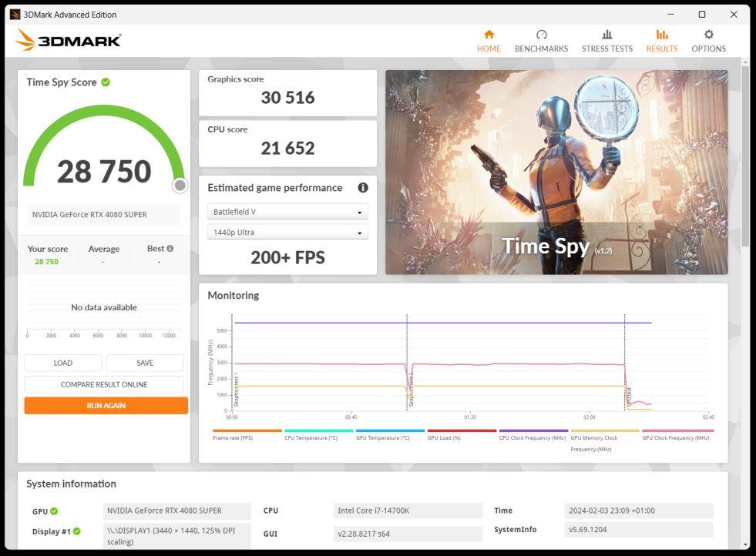Open the Battlefield V game dropdown

[x=287, y=212]
